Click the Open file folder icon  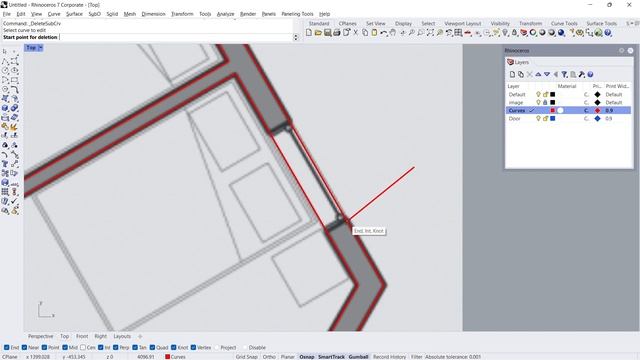click(x=318, y=33)
